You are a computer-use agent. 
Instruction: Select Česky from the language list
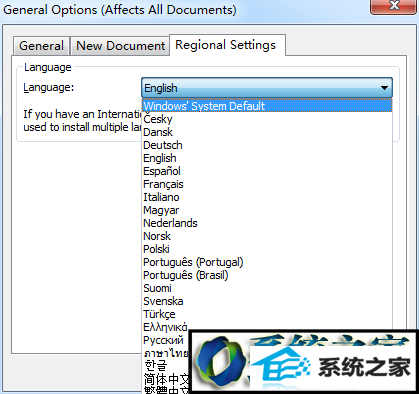coord(267,119)
